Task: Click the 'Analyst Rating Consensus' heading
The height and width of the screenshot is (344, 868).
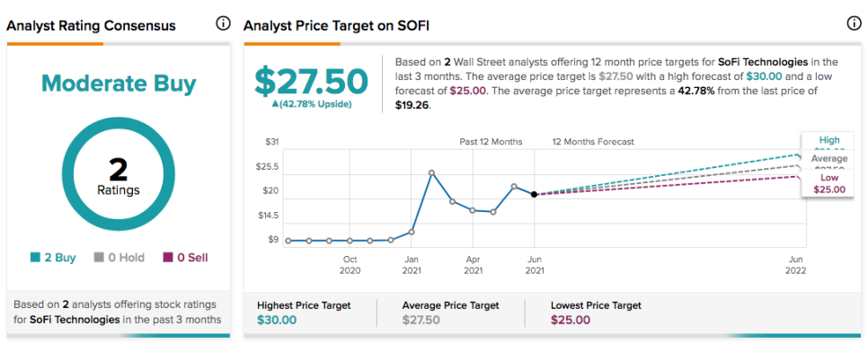Action: (x=92, y=25)
